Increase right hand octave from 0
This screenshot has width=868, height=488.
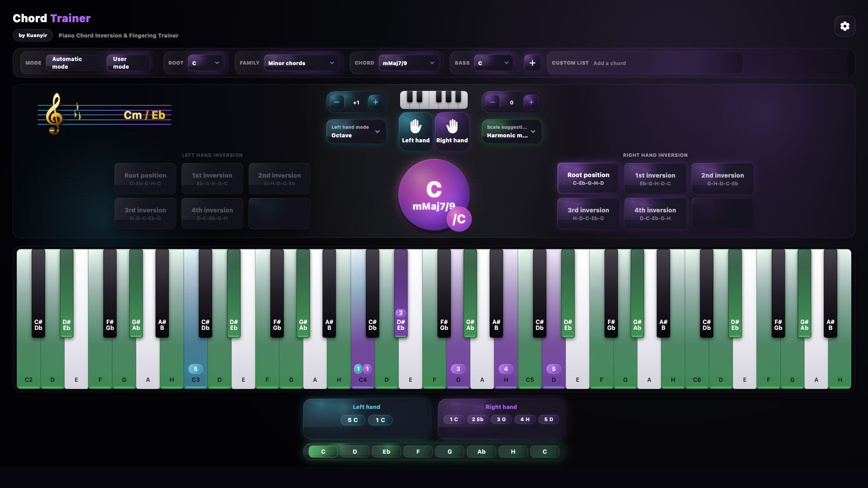click(x=531, y=102)
